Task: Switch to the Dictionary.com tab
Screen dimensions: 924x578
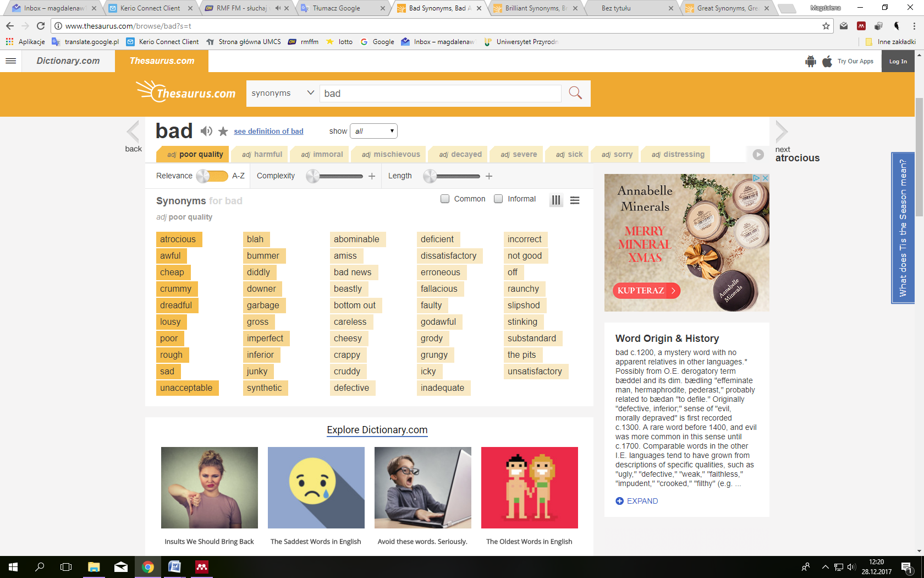Action: (x=68, y=61)
